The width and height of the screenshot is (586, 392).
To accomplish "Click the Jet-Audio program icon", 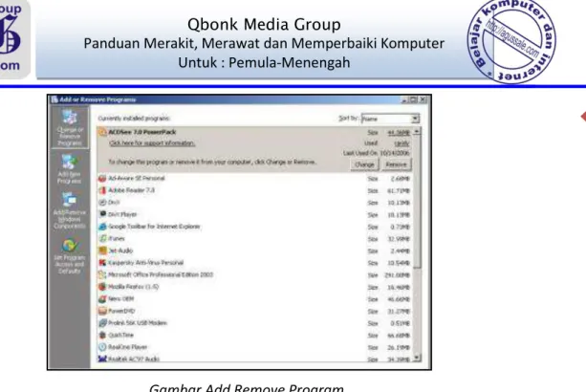I will point(102,250).
